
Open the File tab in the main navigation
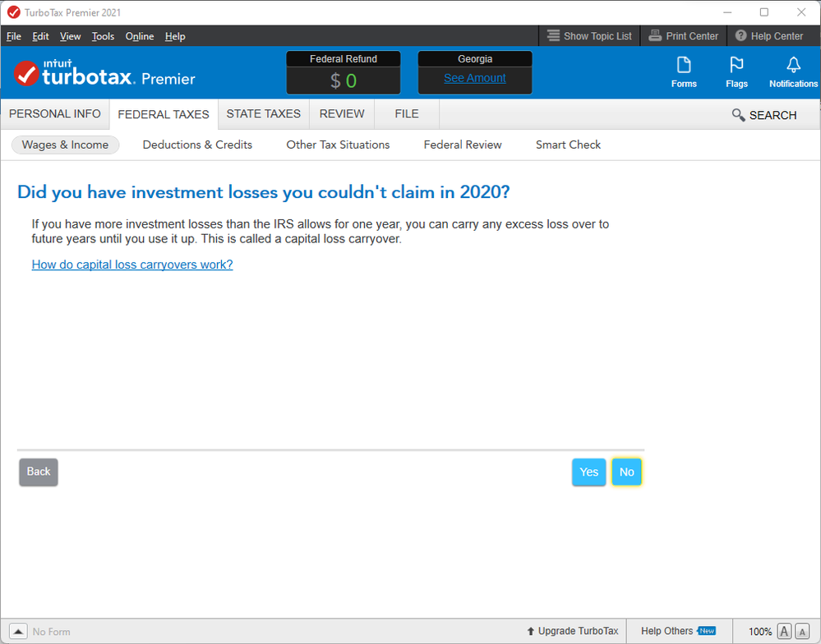407,114
